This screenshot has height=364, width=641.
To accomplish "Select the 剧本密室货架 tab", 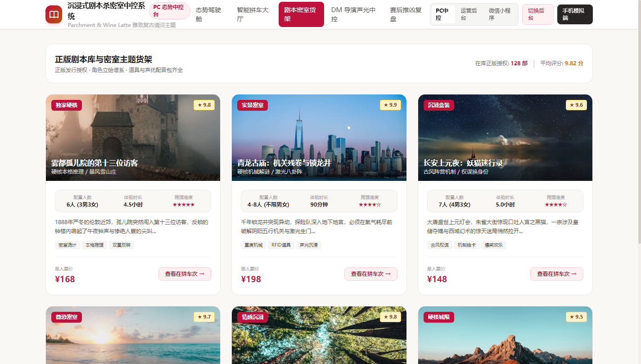I will coord(301,14).
